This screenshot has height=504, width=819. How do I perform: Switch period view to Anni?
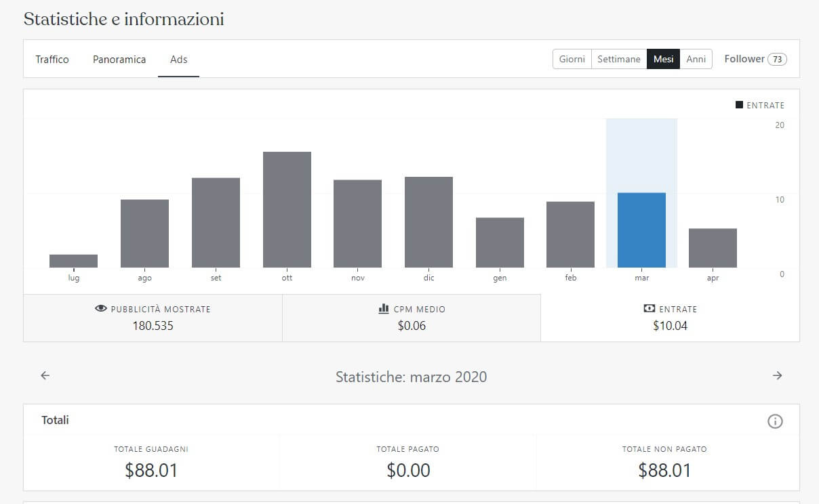(x=696, y=60)
